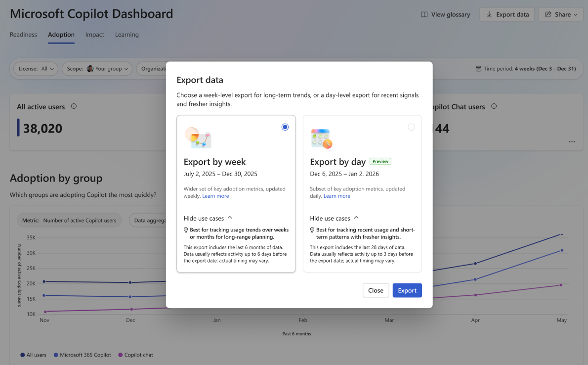Open Learn more link under Export by week
Screen dimensions: 588x365
pyautogui.click(x=215, y=196)
